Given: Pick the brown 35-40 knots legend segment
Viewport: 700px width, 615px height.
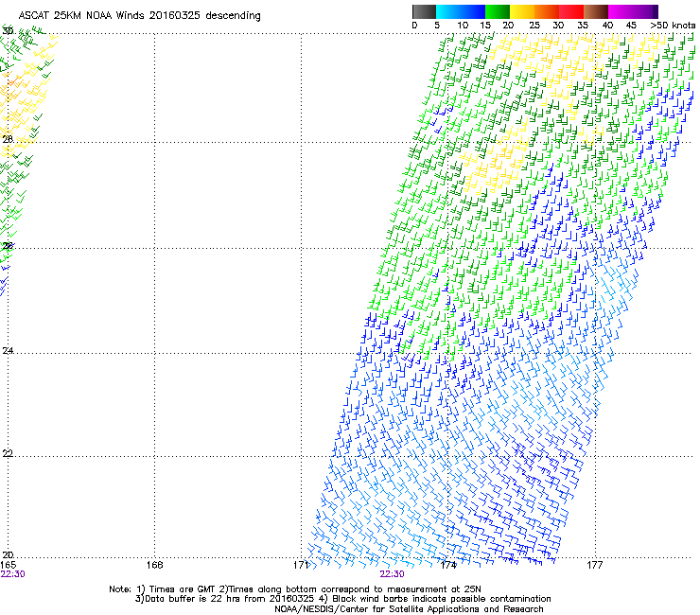Looking at the screenshot, I should (x=596, y=11).
